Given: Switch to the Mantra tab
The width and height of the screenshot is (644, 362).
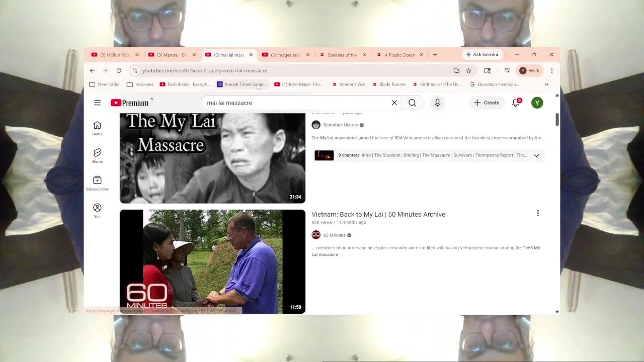Looking at the screenshot, I should pyautogui.click(x=172, y=55).
